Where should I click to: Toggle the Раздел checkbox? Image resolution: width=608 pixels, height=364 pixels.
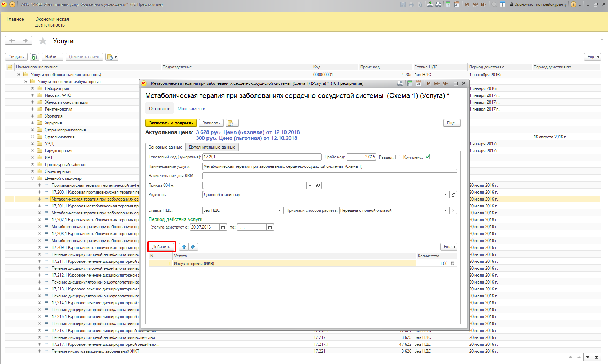398,157
